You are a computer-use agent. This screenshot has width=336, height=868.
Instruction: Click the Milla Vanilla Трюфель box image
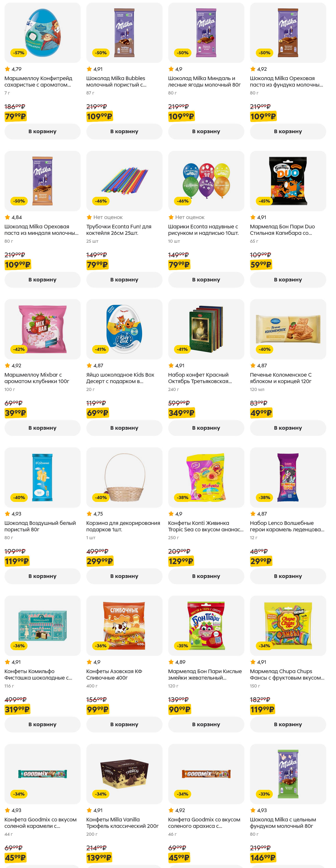124,774
